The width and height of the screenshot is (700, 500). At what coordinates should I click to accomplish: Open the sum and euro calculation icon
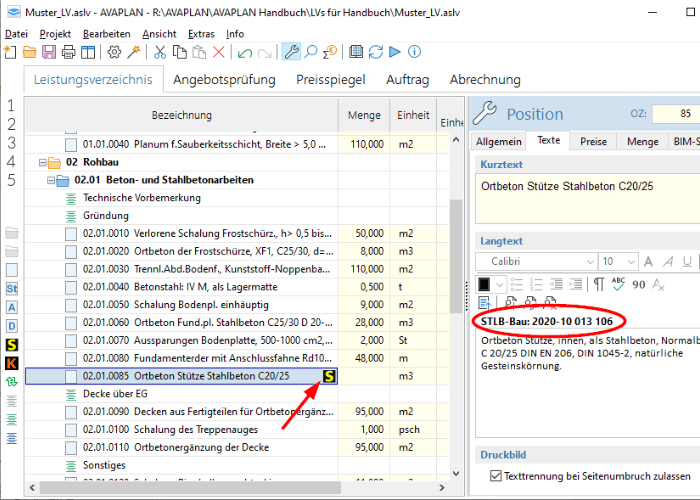(330, 52)
